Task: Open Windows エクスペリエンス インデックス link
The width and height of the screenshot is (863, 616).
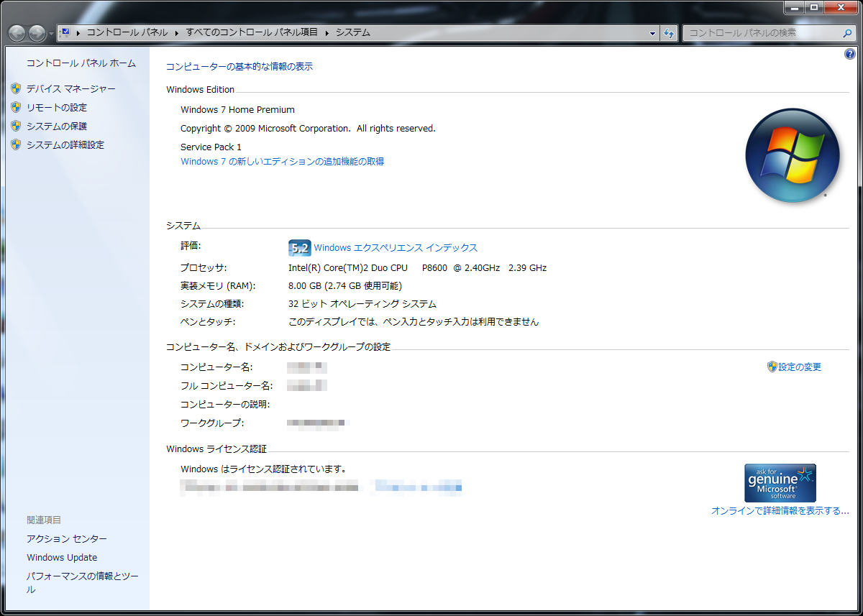Action: click(x=396, y=247)
